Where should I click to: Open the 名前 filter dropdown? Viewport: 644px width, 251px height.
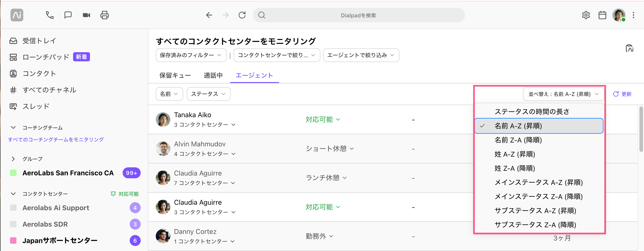point(169,94)
